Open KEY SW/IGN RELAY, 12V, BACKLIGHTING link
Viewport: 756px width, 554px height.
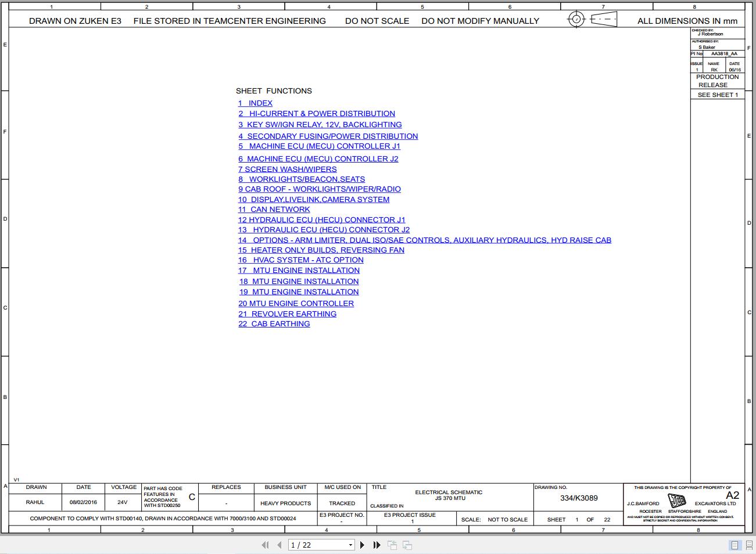coord(320,124)
